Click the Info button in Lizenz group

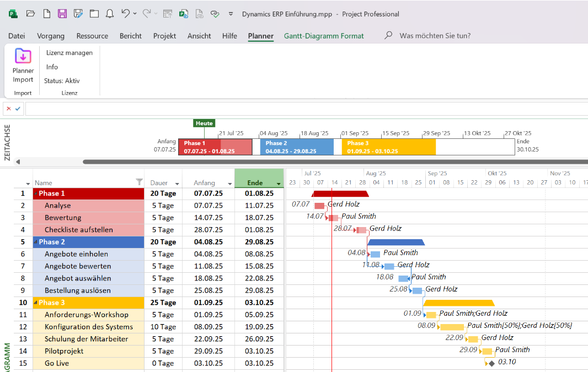(52, 67)
